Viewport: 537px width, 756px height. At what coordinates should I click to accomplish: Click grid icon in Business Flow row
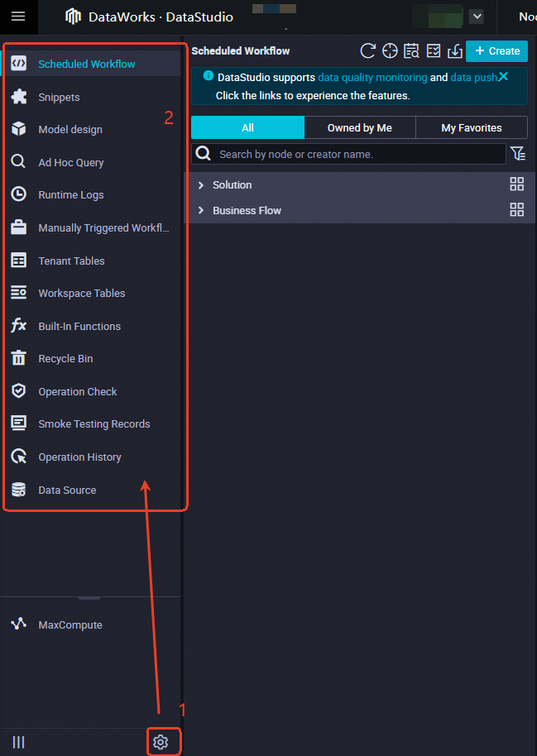[517, 209]
